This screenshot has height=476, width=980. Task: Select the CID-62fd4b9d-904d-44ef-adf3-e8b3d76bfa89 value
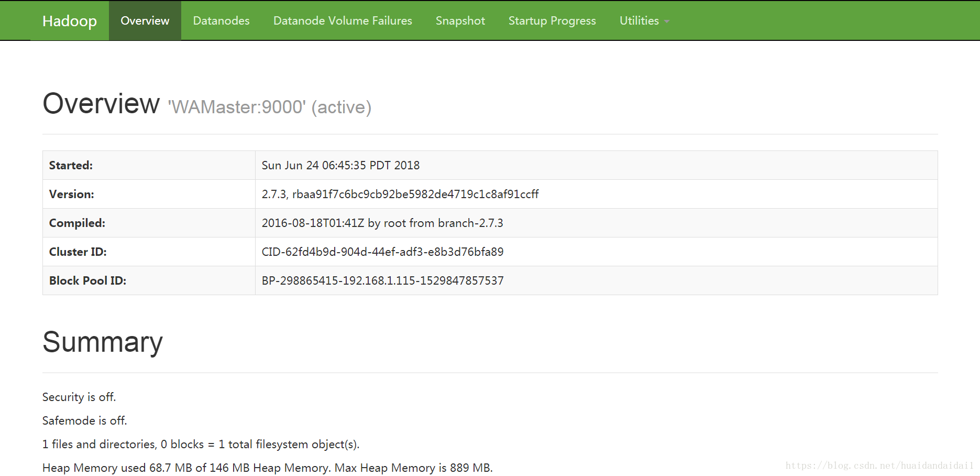382,252
